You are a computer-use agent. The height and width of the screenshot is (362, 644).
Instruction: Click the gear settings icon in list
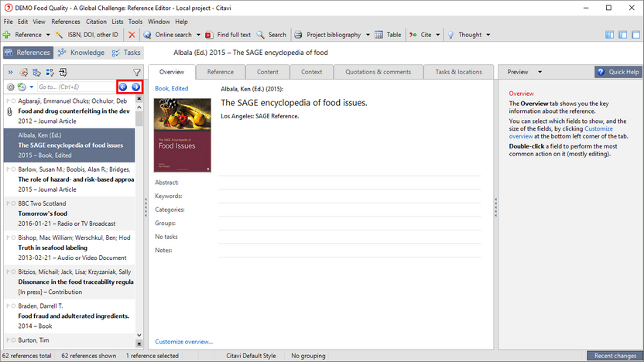(11, 87)
